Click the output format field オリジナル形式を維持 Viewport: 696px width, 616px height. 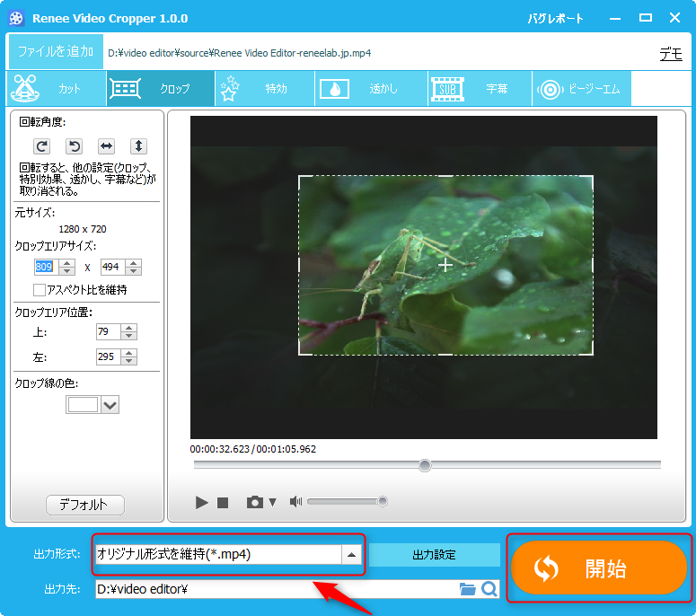[218, 554]
